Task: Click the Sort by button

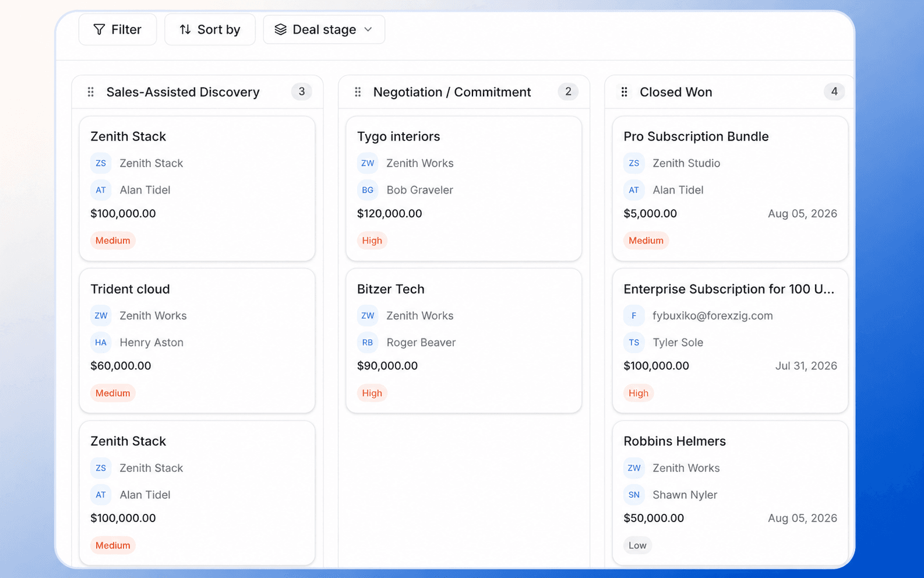Action: pyautogui.click(x=210, y=30)
